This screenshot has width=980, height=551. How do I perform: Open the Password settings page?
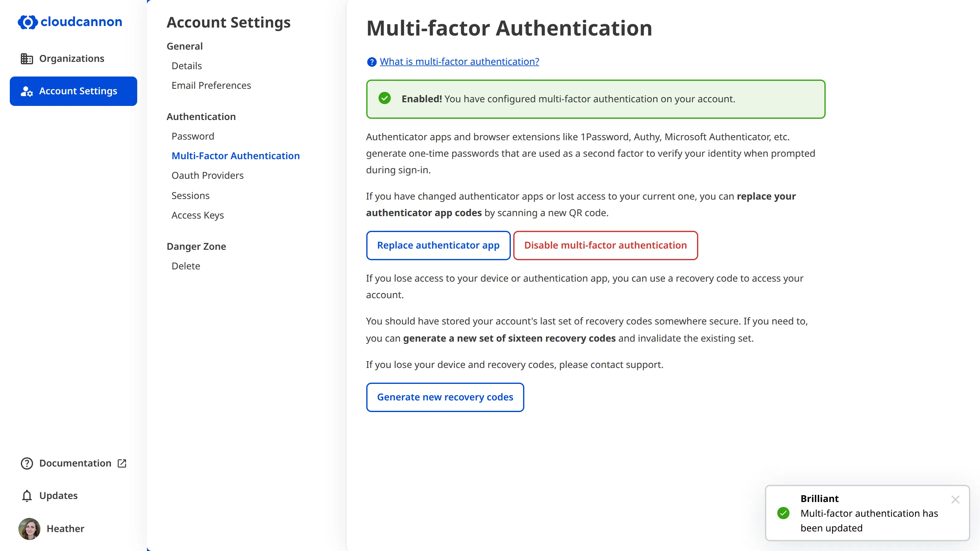click(x=193, y=136)
